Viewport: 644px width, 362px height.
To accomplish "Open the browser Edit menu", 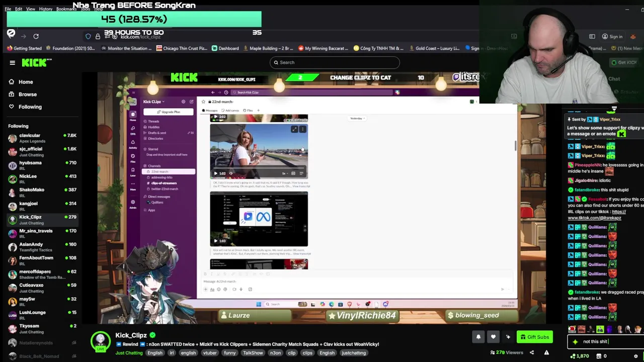I will pos(19,9).
